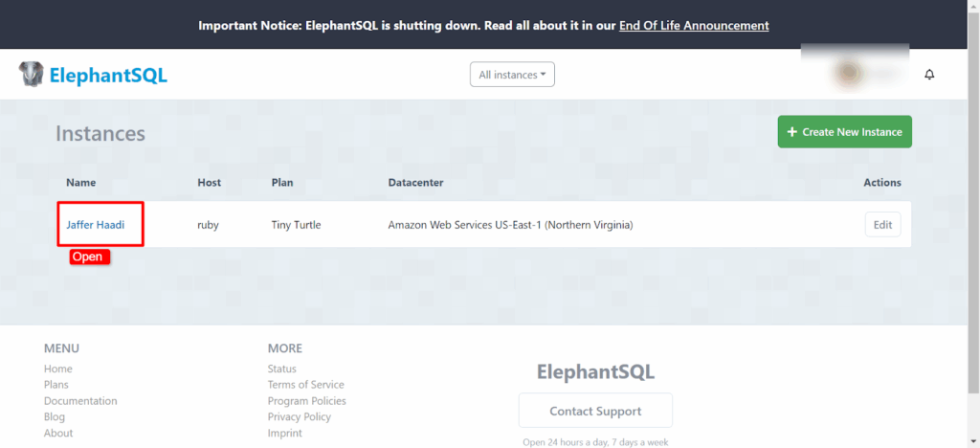Open the notifications bell icon
This screenshot has width=980, height=448.
(928, 75)
